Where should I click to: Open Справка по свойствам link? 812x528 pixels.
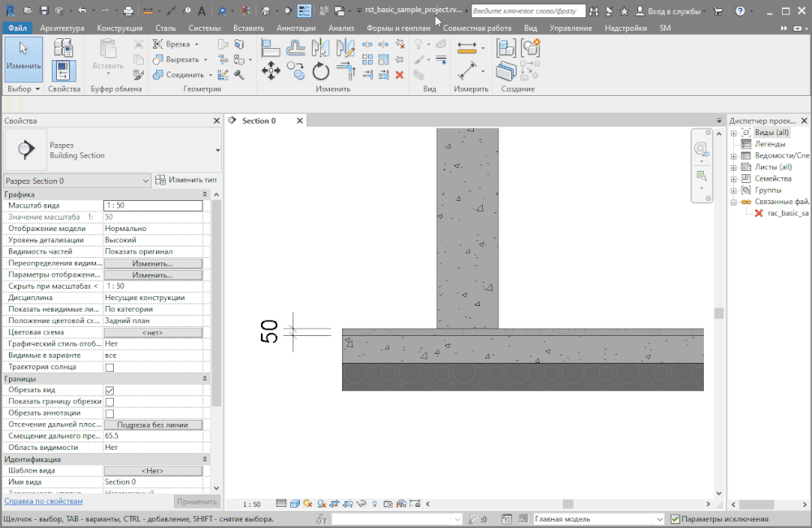click(x=44, y=501)
